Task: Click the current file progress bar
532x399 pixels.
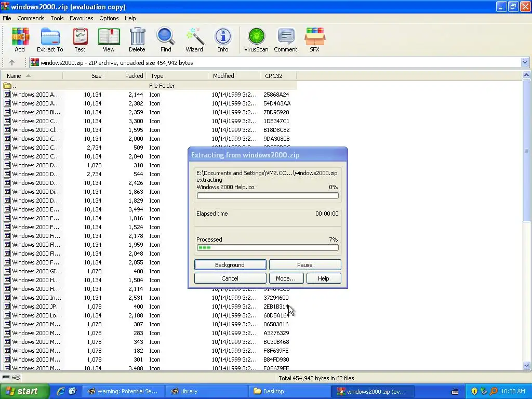Action: [268, 196]
